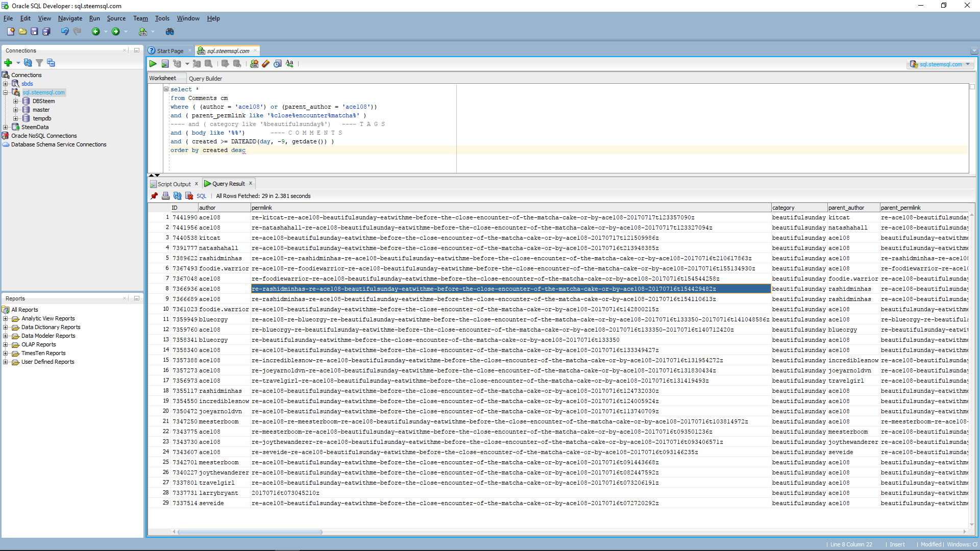Undo the last edit
The width and height of the screenshot is (980, 551).
point(65,32)
